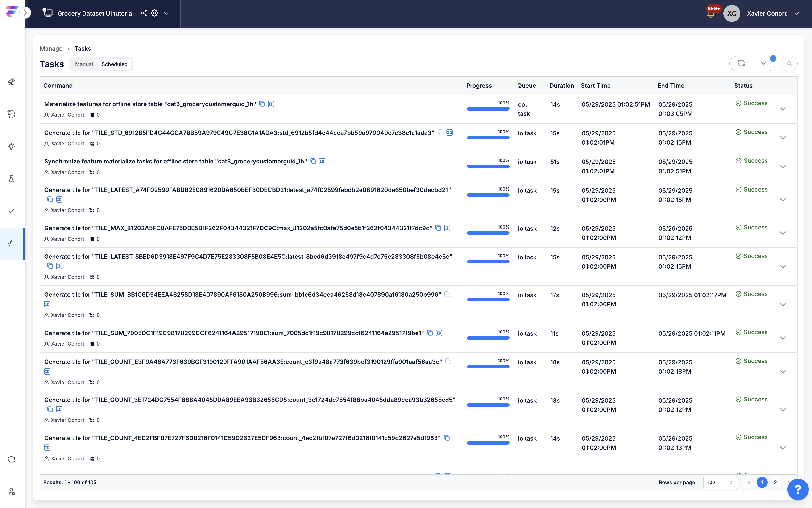Screen dimensions: 812x508
Task: Click the FeatureByte logo icon
Action: (x=12, y=11)
